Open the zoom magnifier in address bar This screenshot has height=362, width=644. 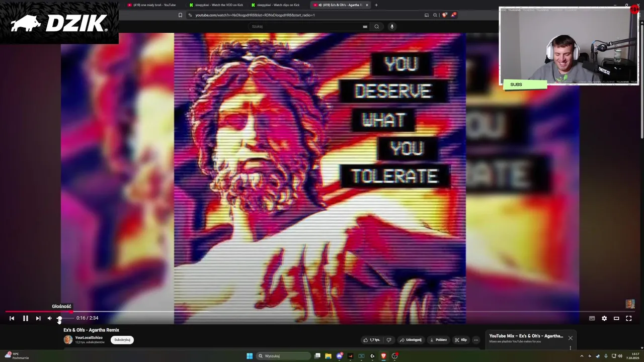point(435,15)
